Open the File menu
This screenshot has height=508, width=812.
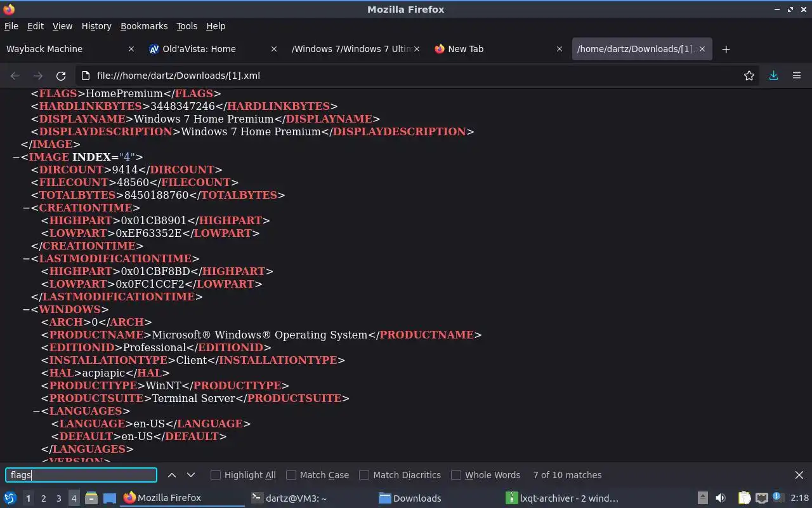pos(11,26)
